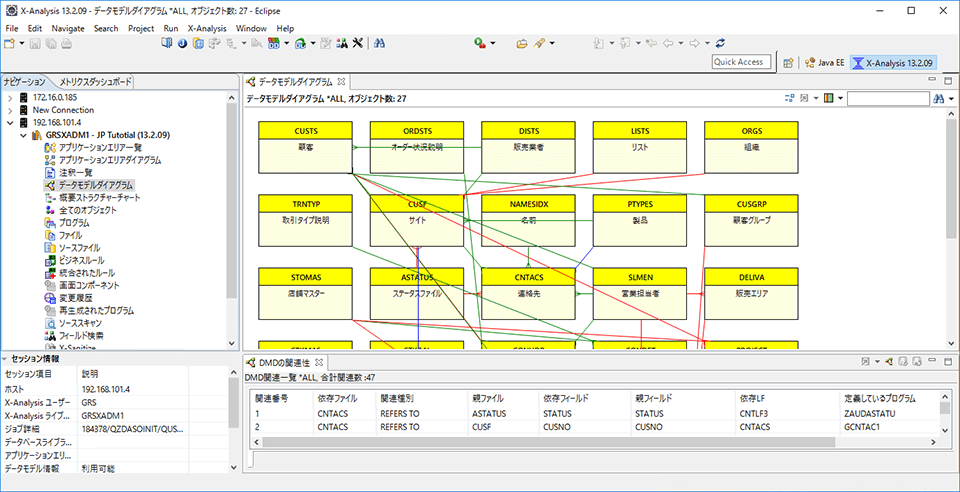The image size is (960, 492).
Task: Close the データモデルダイアグラム editor tab
Action: tap(342, 81)
